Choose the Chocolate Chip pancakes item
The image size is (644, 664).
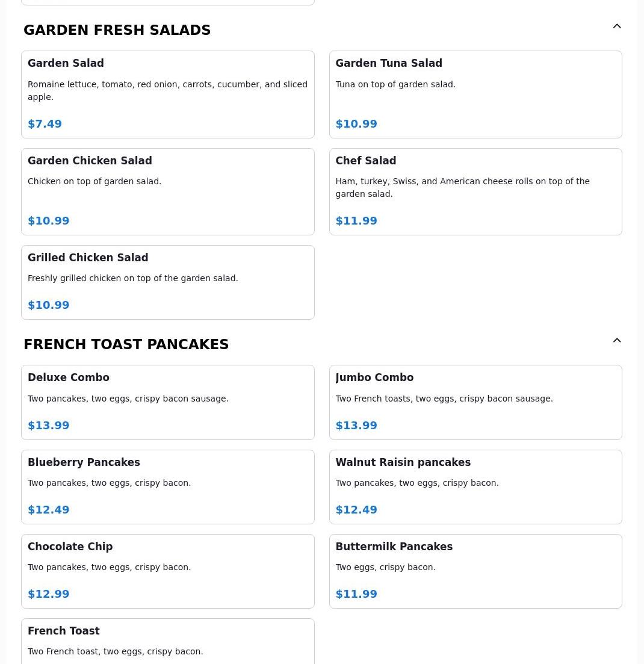167,571
